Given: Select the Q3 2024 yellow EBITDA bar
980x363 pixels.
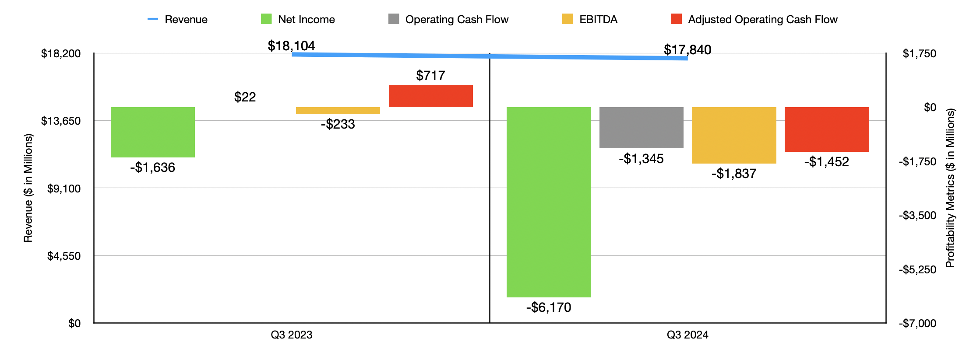Looking at the screenshot, I should coord(734,135).
